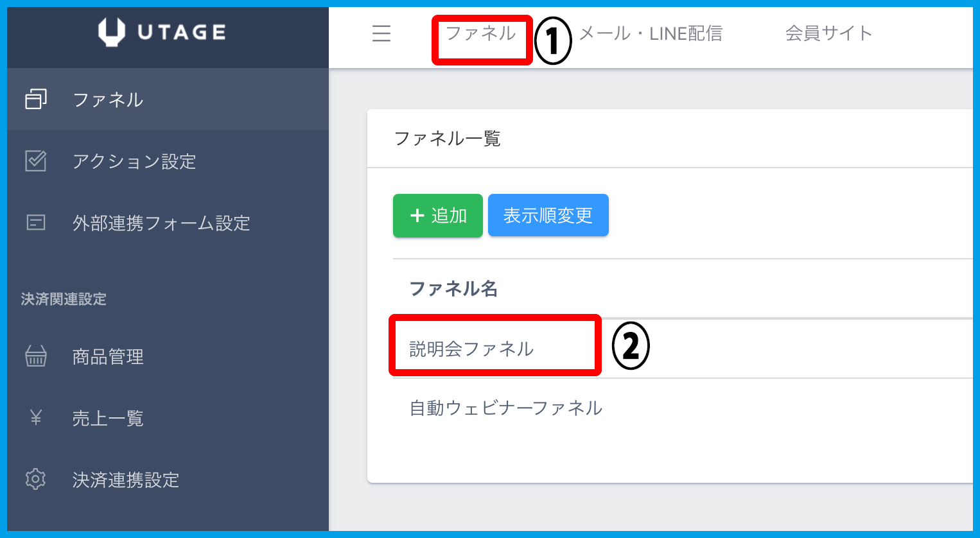Click the form icon beside 外部連携フォーム設定

(x=36, y=223)
